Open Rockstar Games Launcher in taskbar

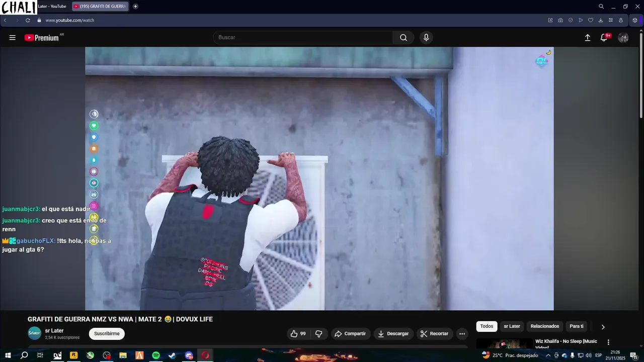click(74, 355)
